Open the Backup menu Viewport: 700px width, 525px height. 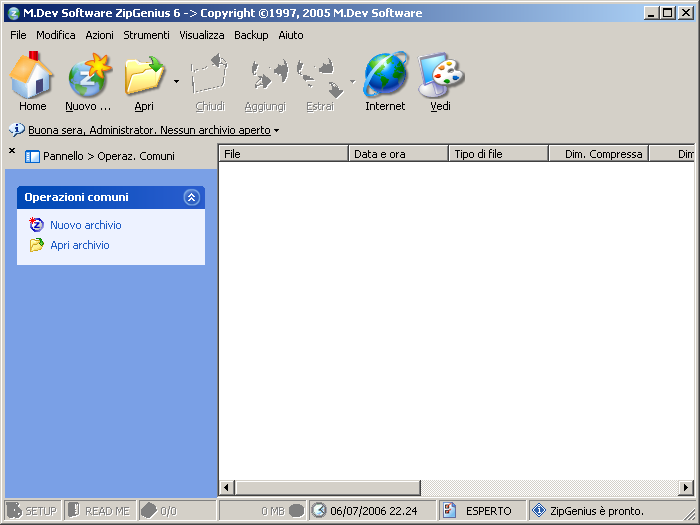coord(251,35)
